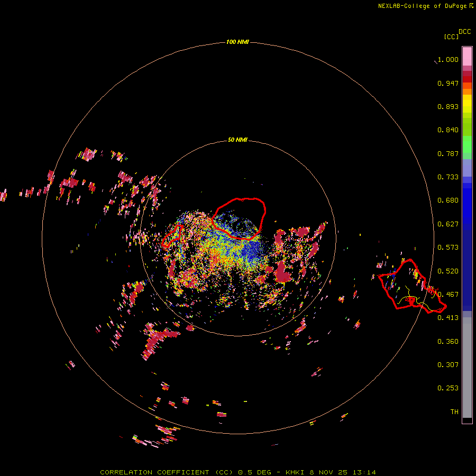Image resolution: width=476 pixels, height=476 pixels.
Task: Click the TH threshold label
Action: click(454, 412)
